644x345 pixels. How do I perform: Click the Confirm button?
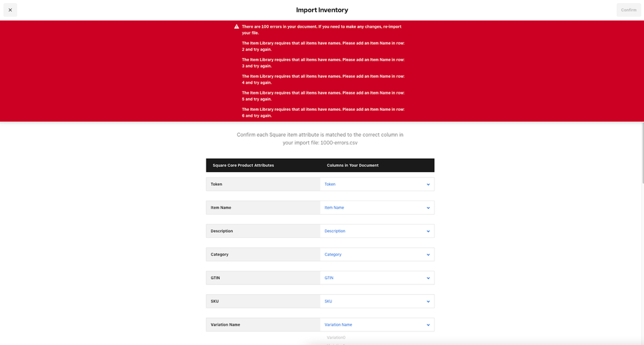[628, 10]
